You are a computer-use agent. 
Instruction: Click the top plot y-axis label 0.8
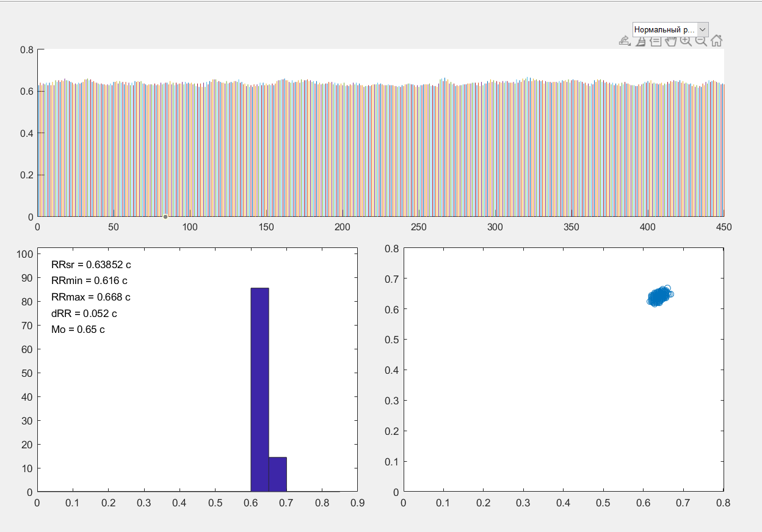(x=26, y=49)
